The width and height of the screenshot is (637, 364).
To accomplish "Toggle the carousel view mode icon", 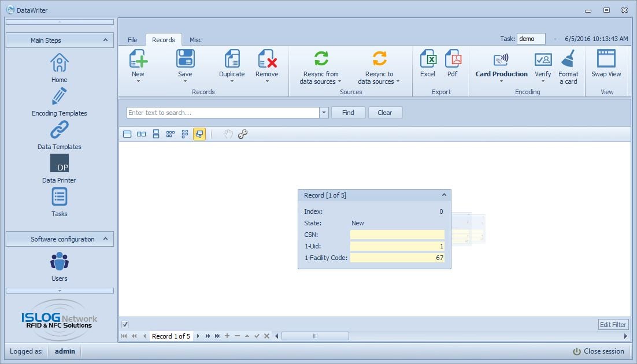I will click(199, 133).
